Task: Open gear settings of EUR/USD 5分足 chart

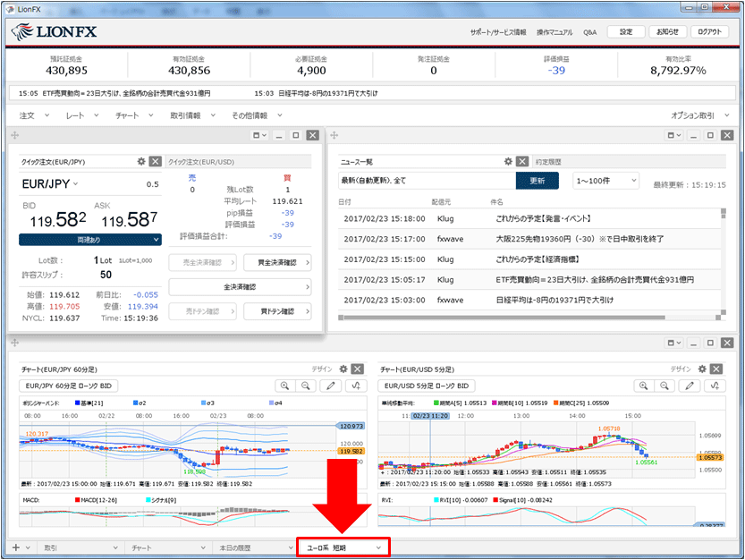Action: (702, 369)
